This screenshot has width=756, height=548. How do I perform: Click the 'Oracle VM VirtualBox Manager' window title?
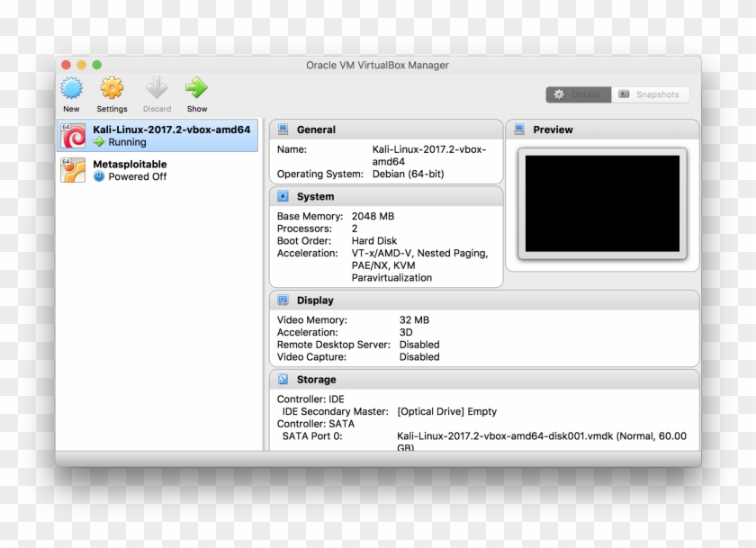(377, 65)
